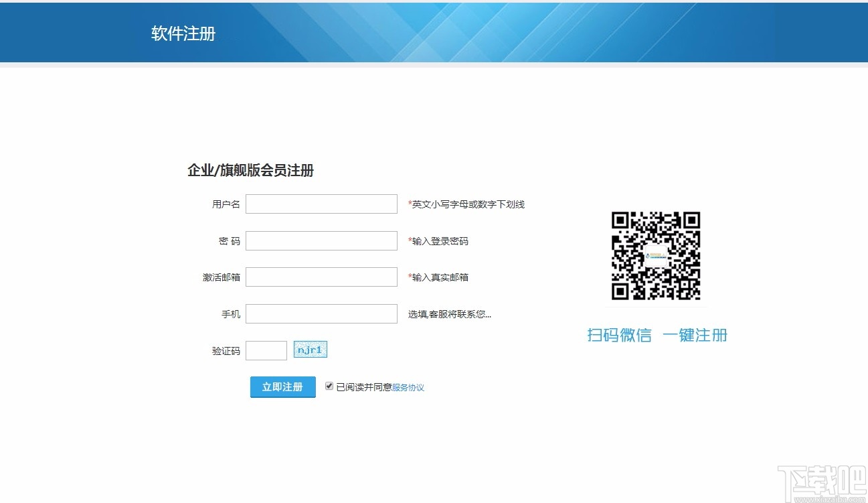The width and height of the screenshot is (868, 503).
Task: Click the logo inside the QR code center
Action: coord(657,255)
